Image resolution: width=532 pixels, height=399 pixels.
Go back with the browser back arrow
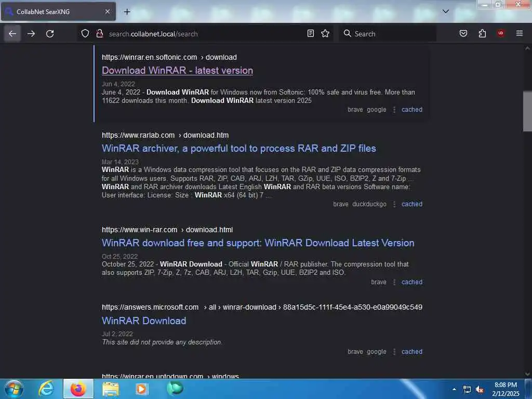click(12, 34)
